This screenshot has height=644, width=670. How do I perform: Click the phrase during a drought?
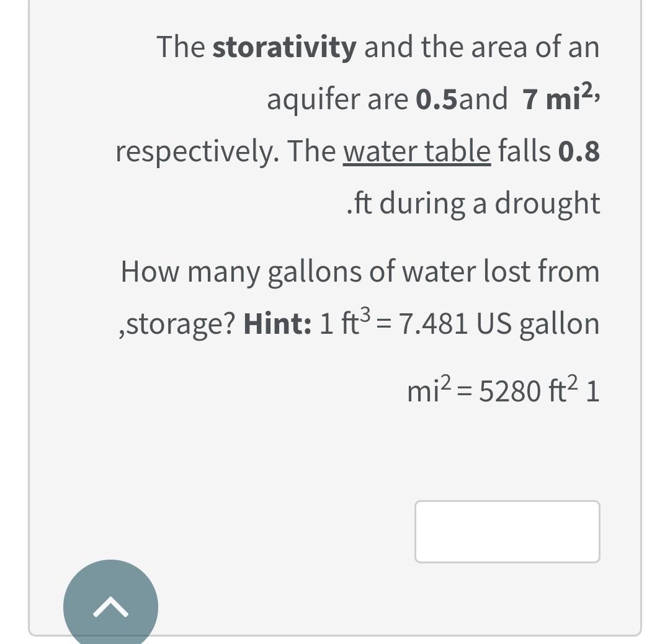pyautogui.click(x=490, y=203)
